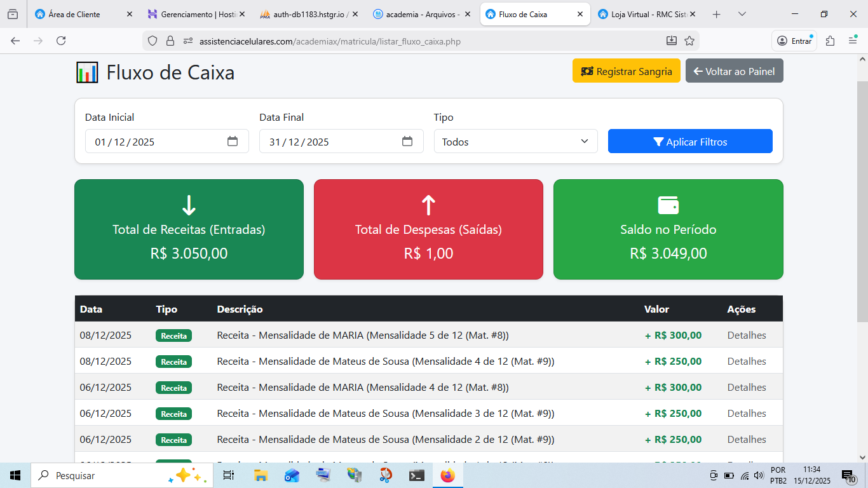Click the shield tracking protection icon
The width and height of the screenshot is (868, 488).
(x=153, y=41)
